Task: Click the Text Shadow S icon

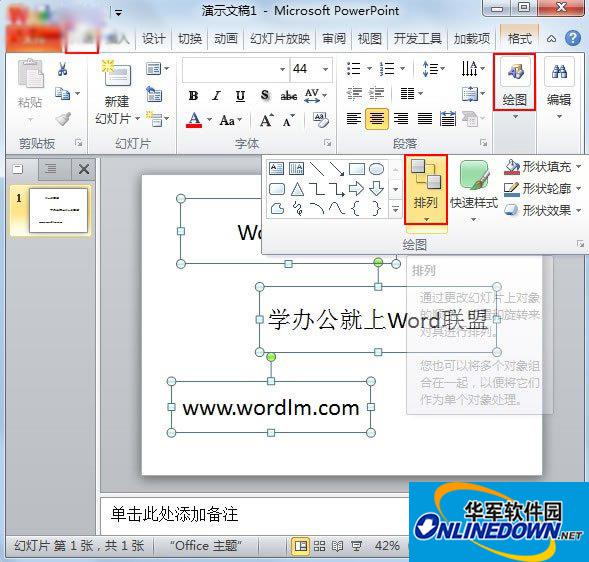Action: point(265,95)
